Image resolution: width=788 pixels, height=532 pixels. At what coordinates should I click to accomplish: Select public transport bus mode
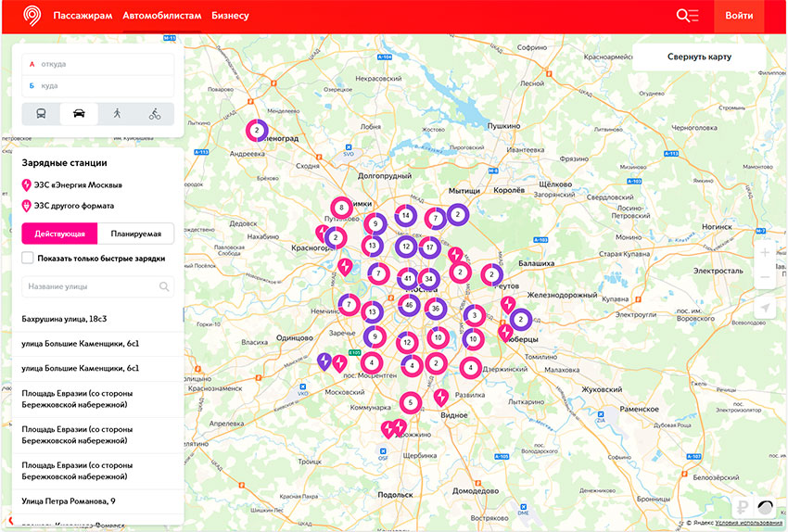[x=41, y=113]
